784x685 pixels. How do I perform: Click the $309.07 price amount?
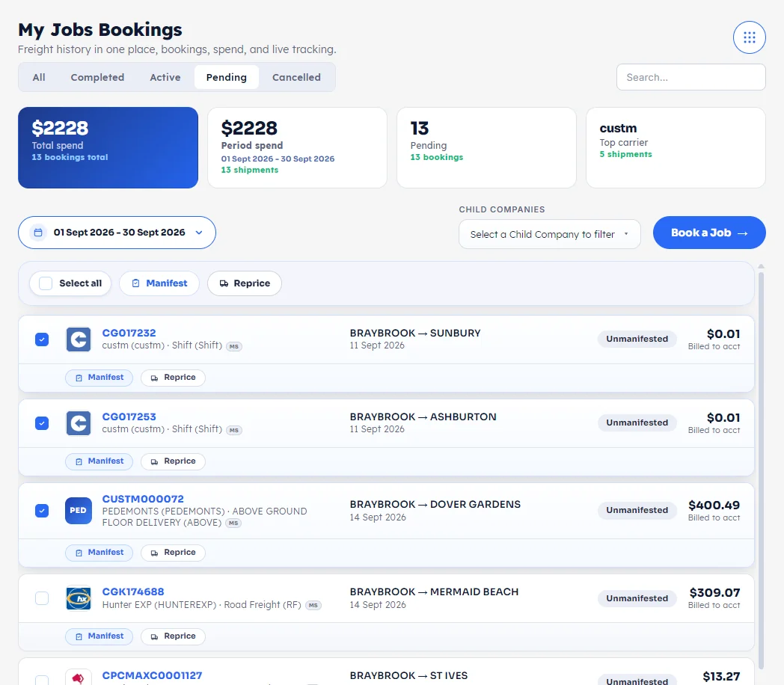point(714,593)
